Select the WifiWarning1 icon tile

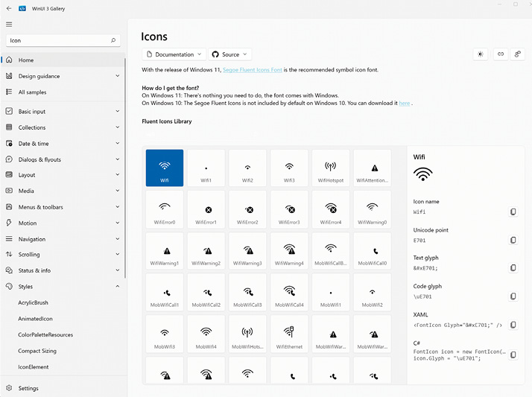[165, 251]
